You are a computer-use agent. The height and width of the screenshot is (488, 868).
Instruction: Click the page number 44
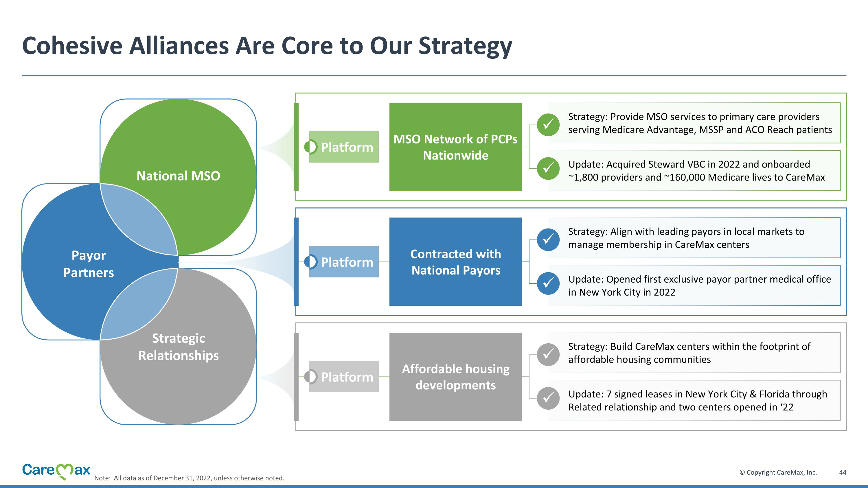(842, 472)
